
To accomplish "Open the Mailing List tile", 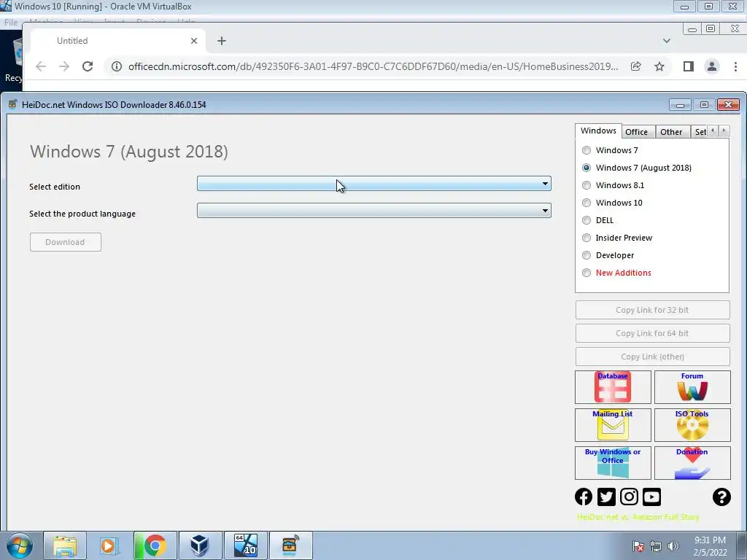I will 613,425.
